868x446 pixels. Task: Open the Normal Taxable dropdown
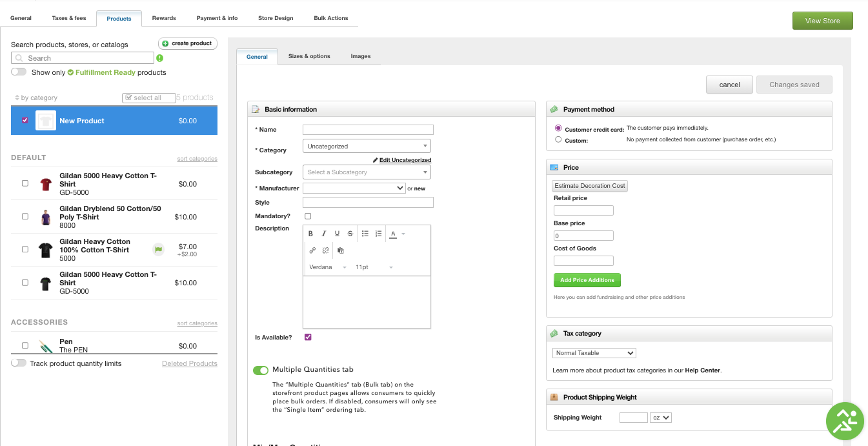594,353
